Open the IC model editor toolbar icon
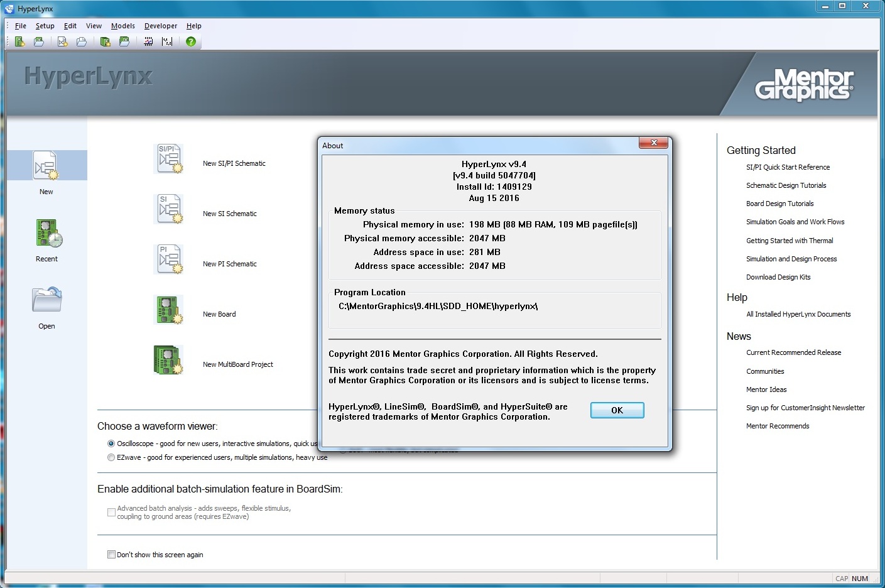Viewport: 885px width, 588px height. pyautogui.click(x=148, y=41)
